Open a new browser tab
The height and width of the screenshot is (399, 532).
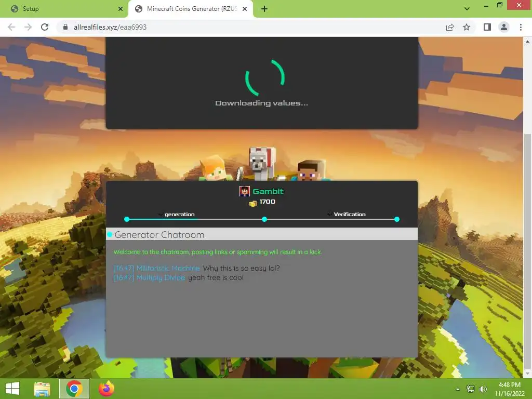[x=264, y=9]
